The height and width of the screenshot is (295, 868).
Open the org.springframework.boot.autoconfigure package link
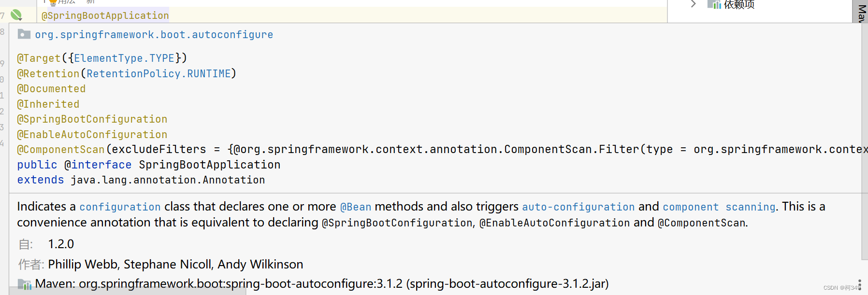pyautogui.click(x=154, y=34)
